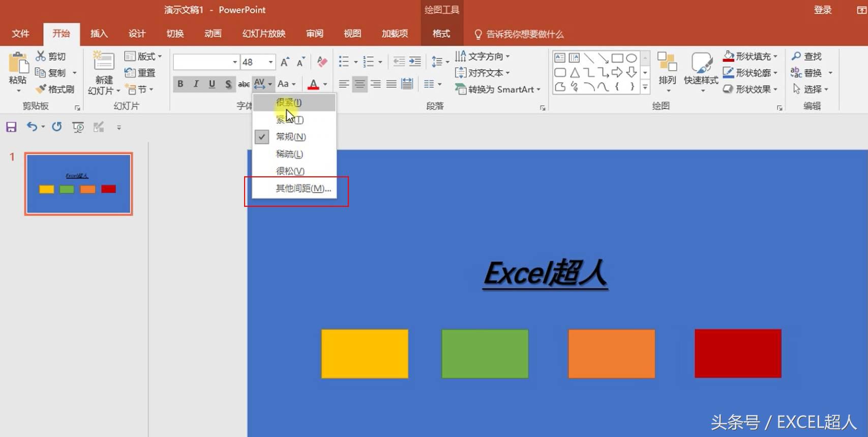The height and width of the screenshot is (437, 868).
Task: Select slide 1 thumbnail
Action: coord(79,184)
